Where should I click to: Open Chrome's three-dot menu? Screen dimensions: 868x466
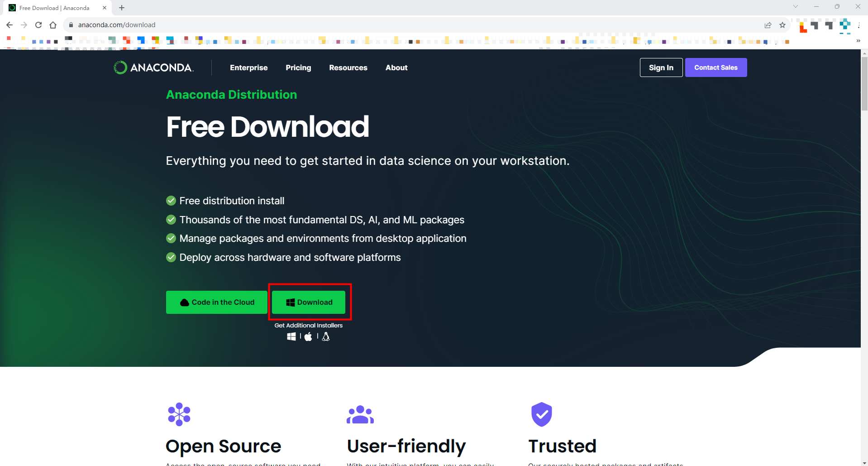click(858, 25)
